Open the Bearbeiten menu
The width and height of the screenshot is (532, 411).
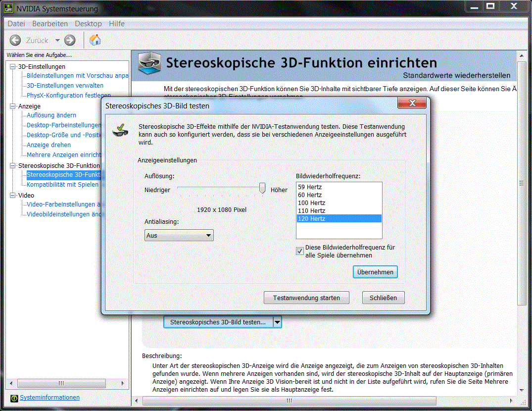point(50,24)
